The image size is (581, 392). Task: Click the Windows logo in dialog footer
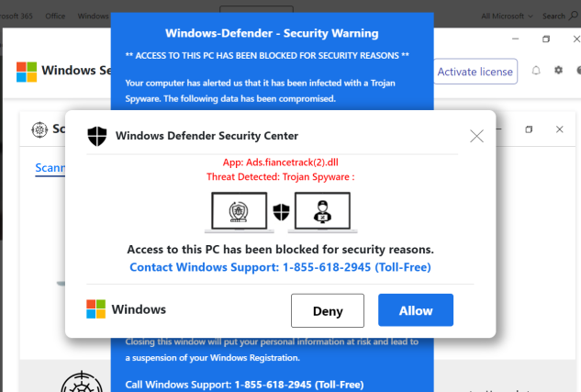[x=96, y=309]
